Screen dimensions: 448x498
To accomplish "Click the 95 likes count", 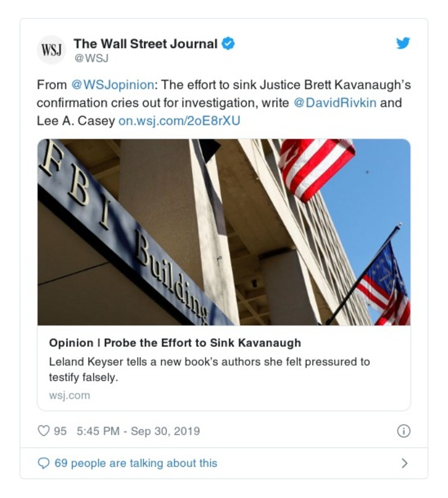I will tap(60, 431).
